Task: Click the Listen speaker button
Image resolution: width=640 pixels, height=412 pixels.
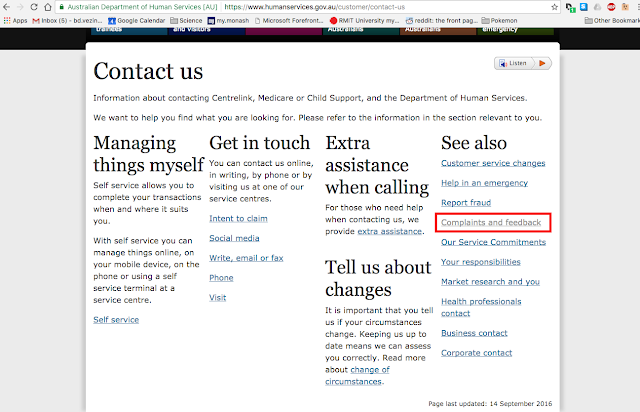Action: click(x=513, y=63)
